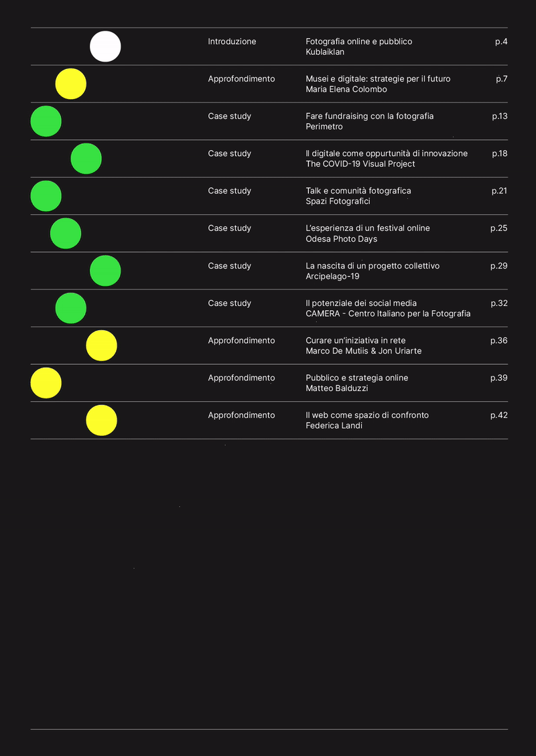The width and height of the screenshot is (536, 756).
Task: Go to "Talk e comunità fotografica" title
Action: [358, 191]
